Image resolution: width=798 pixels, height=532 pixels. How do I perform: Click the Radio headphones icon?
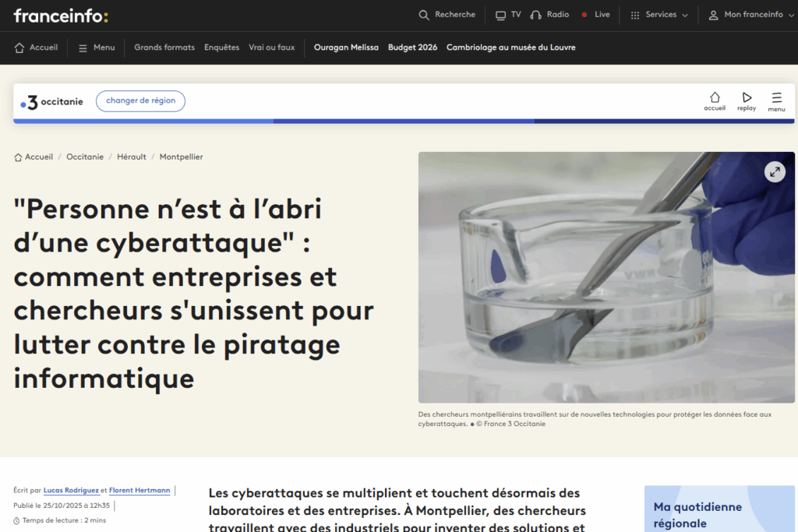pyautogui.click(x=536, y=15)
